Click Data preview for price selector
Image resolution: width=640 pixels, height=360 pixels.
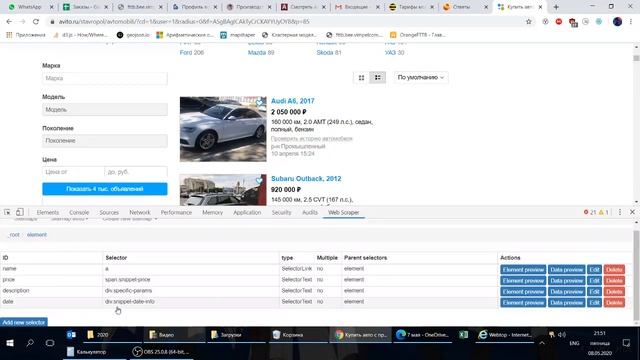click(x=567, y=281)
